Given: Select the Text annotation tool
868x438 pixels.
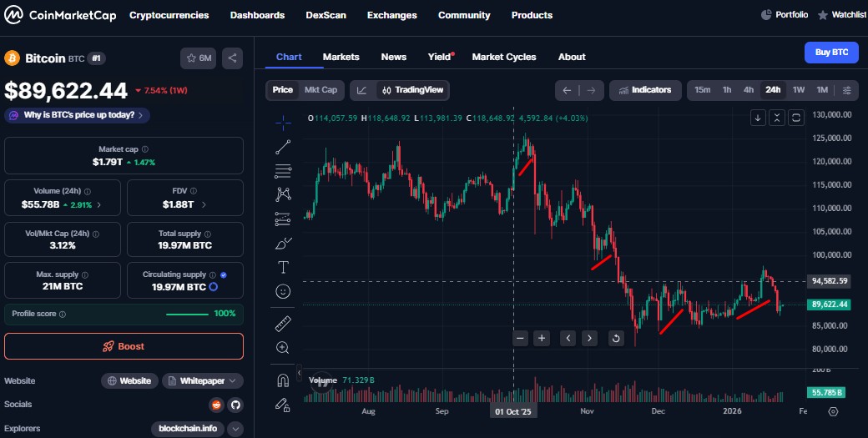Looking at the screenshot, I should tap(283, 267).
